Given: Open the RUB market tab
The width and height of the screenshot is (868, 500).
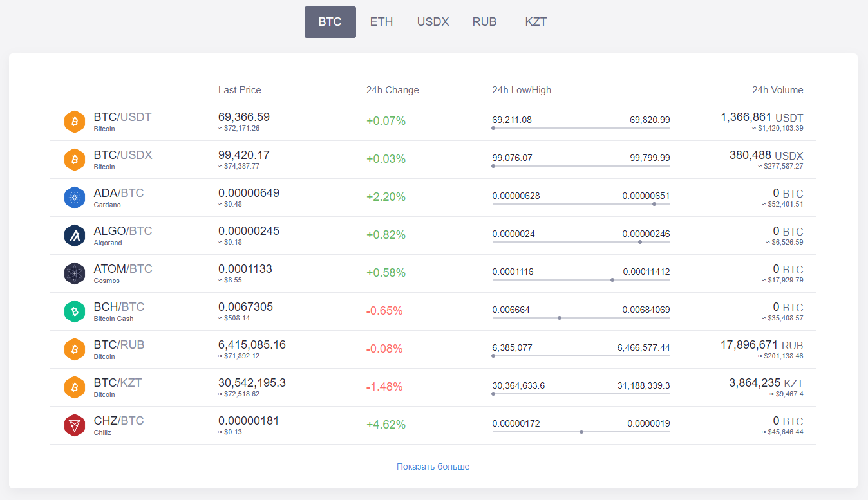Looking at the screenshot, I should [x=484, y=22].
